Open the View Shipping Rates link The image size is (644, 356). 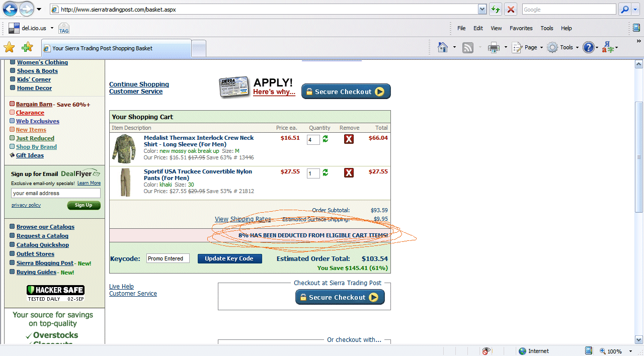click(243, 219)
